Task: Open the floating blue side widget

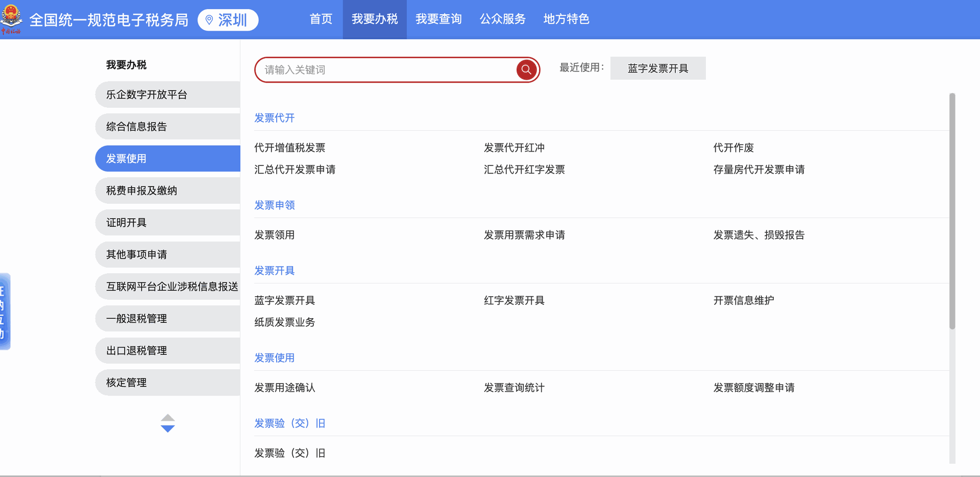Action: click(x=5, y=312)
